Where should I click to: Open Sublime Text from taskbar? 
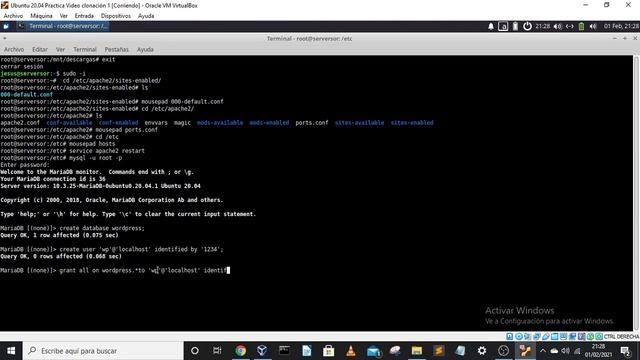click(x=439, y=351)
